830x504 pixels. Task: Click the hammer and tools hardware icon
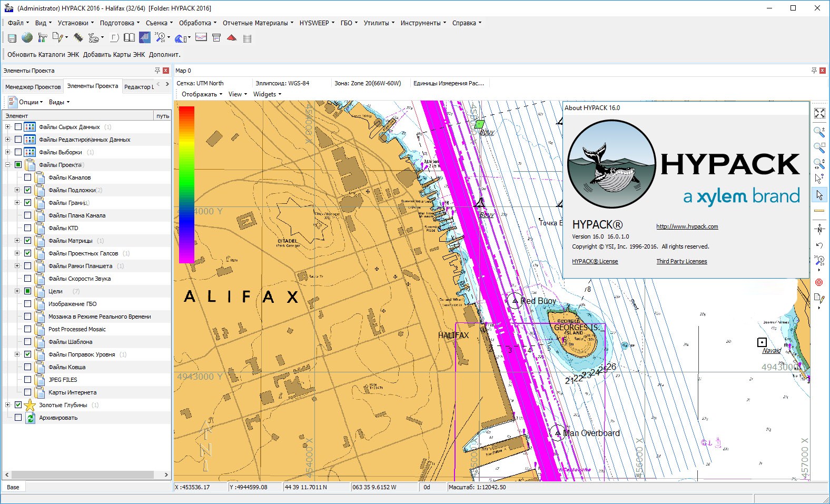click(43, 38)
